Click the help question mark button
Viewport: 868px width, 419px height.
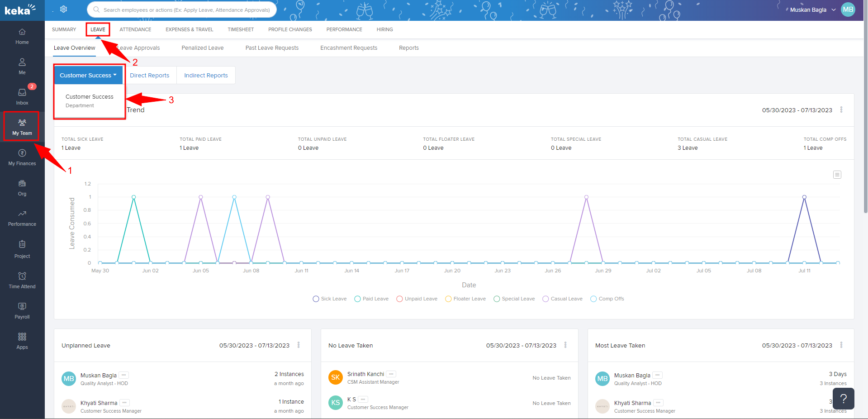point(843,399)
